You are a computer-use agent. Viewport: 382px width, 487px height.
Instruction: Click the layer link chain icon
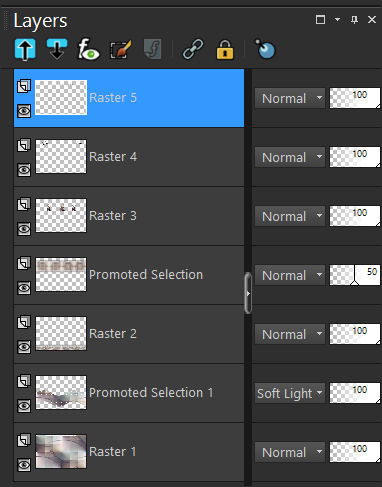(193, 49)
